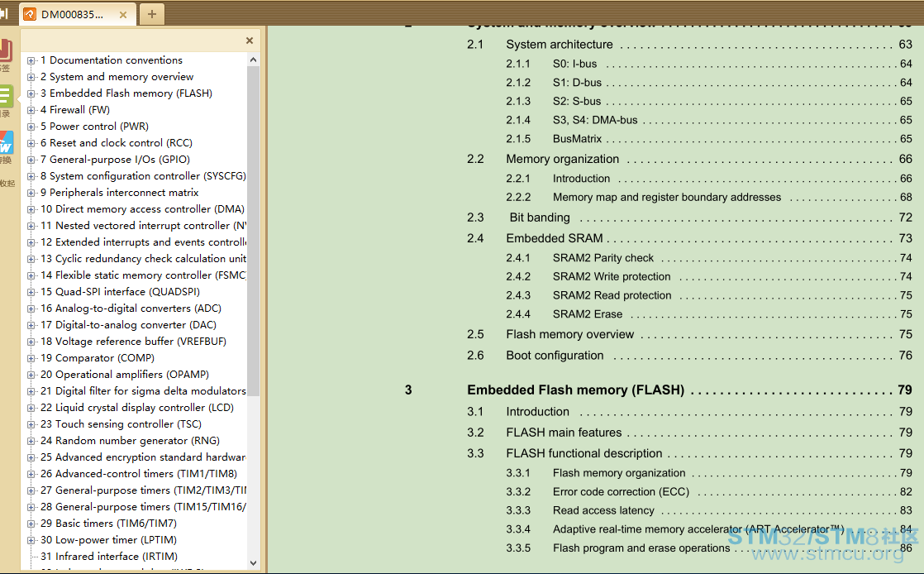Image resolution: width=924 pixels, height=574 pixels.
Task: Go to 2.4 Embedded SRAM entry
Action: 689,237
